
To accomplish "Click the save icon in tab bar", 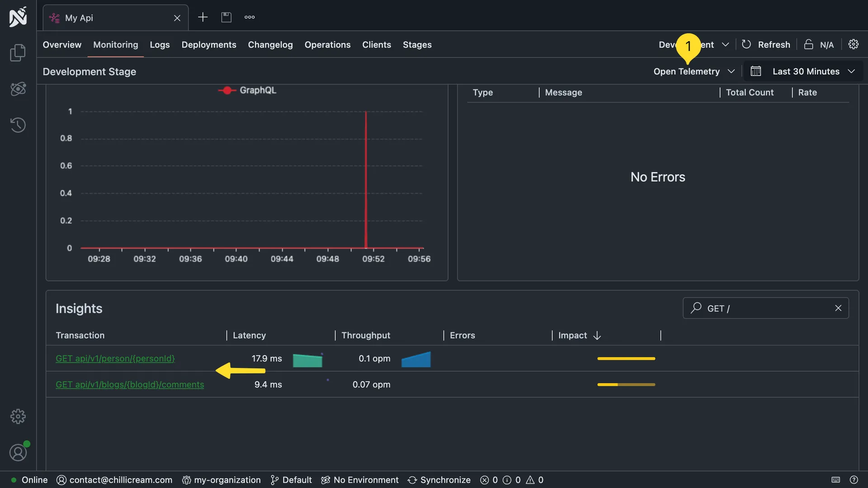I will pos(226,17).
